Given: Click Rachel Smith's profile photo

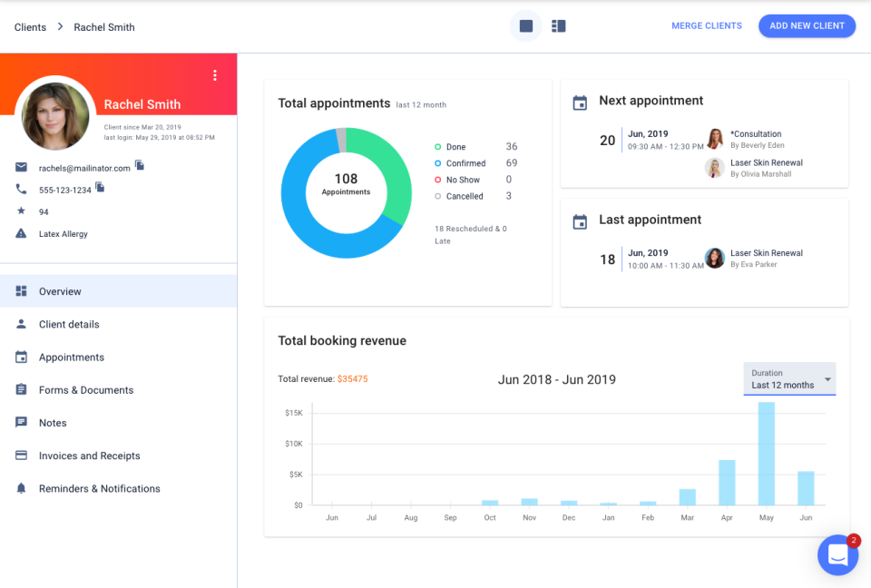Looking at the screenshot, I should (x=55, y=115).
